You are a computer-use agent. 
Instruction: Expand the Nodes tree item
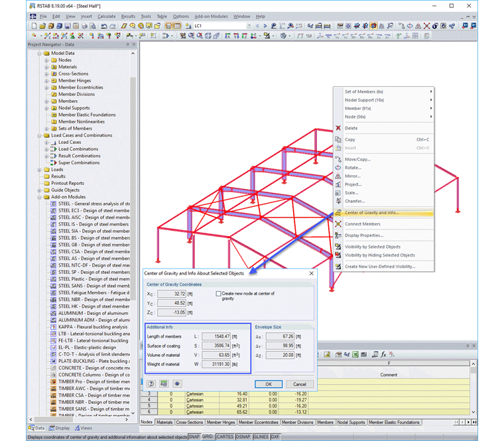click(46, 60)
